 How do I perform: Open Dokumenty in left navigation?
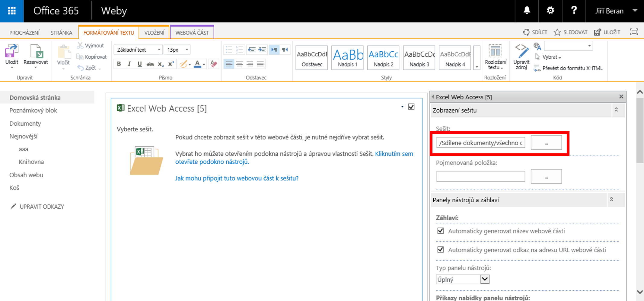tap(25, 123)
